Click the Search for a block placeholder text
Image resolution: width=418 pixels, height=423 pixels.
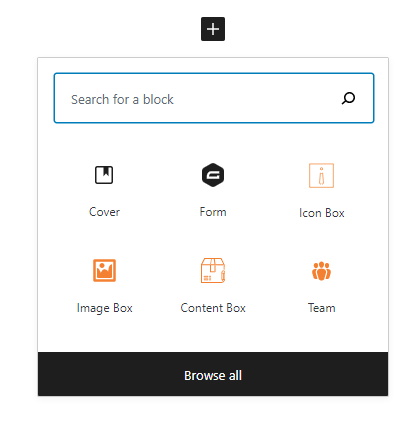(x=122, y=100)
